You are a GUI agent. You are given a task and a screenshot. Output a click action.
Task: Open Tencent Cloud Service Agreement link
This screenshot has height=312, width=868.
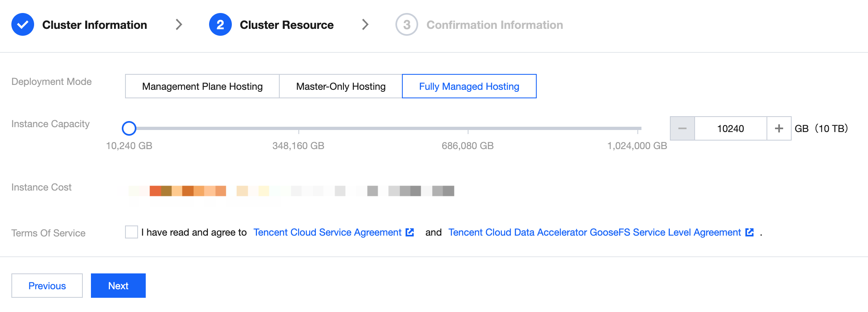[x=327, y=232]
